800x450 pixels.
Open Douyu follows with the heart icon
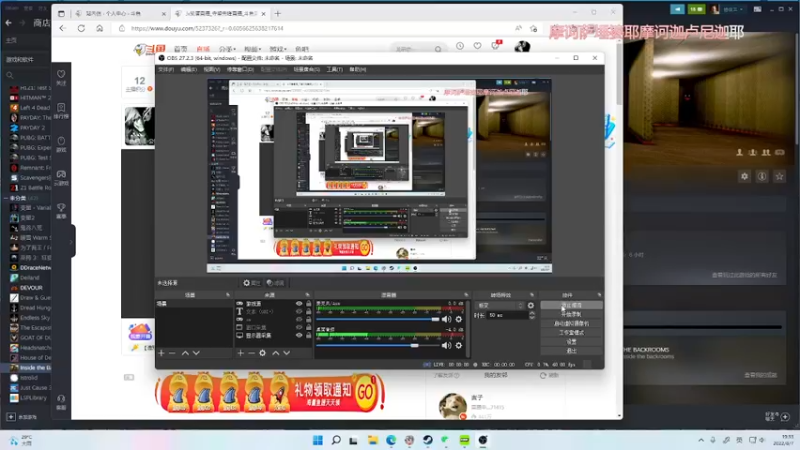pyautogui.click(x=478, y=46)
